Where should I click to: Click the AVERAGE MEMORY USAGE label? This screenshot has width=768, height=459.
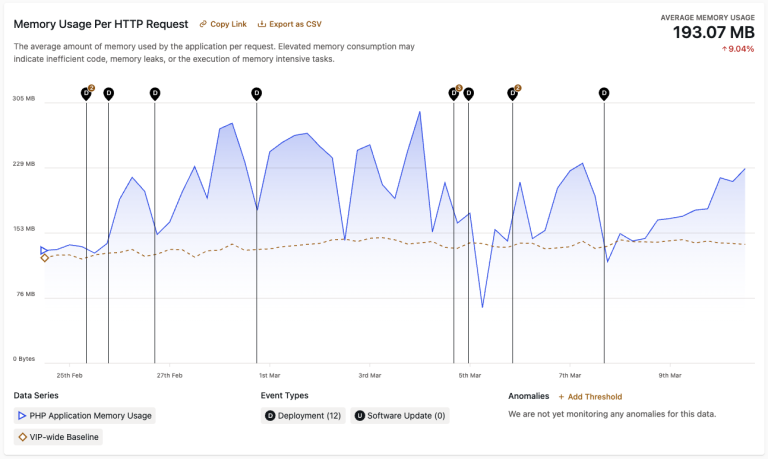[x=708, y=18]
